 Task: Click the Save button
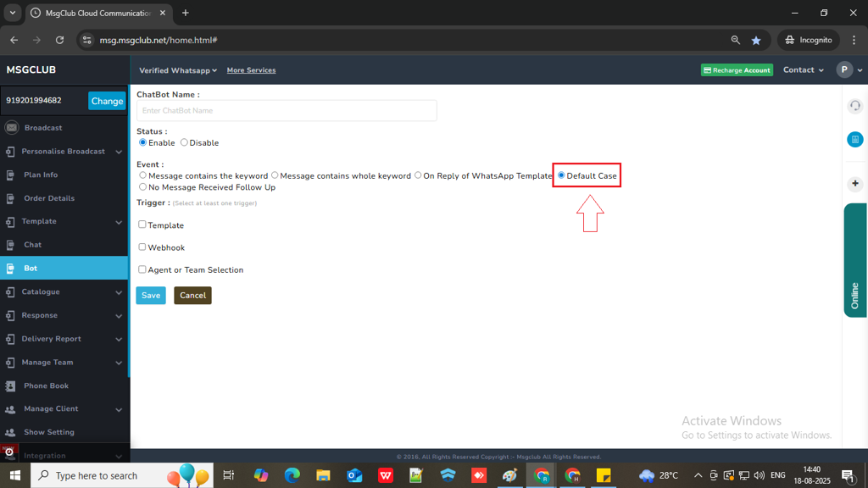(151, 296)
